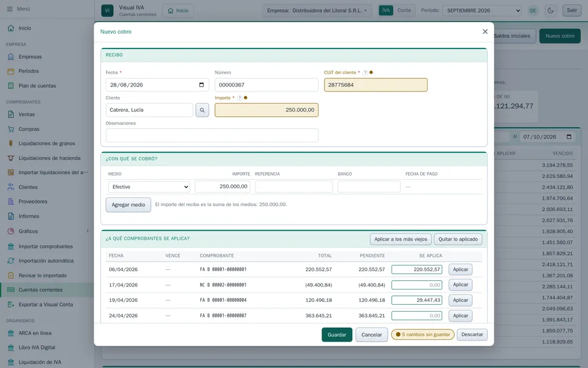Viewport: 588px width, 368px height.
Task: Open the Período dropdown SEPTIEMBRE 2026
Action: tap(482, 10)
